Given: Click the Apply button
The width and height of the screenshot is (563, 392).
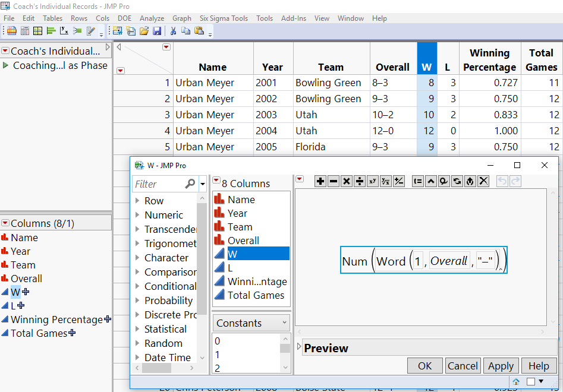Looking at the screenshot, I should click(501, 366).
